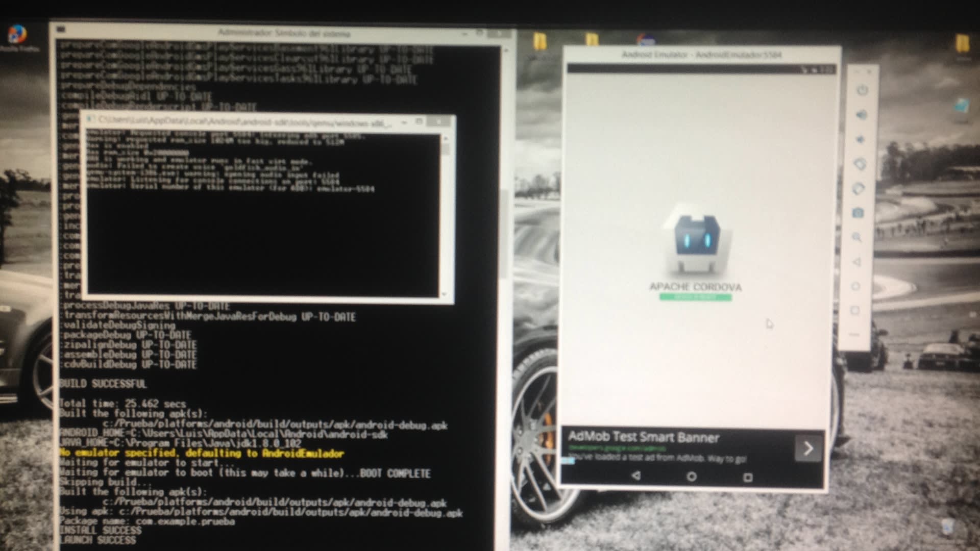Click the emulator volume up icon
The height and width of the screenshot is (551, 980).
(x=861, y=115)
